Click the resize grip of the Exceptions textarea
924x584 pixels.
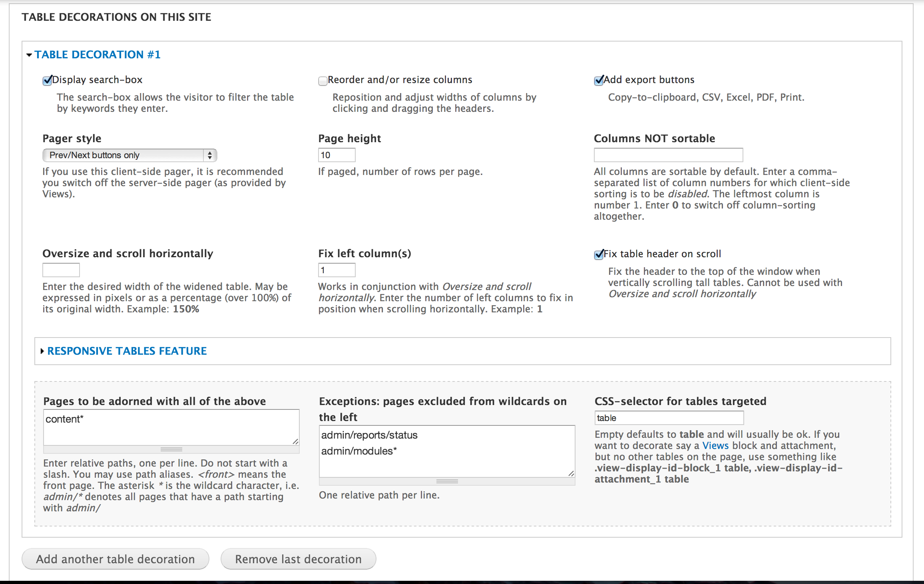coord(571,473)
